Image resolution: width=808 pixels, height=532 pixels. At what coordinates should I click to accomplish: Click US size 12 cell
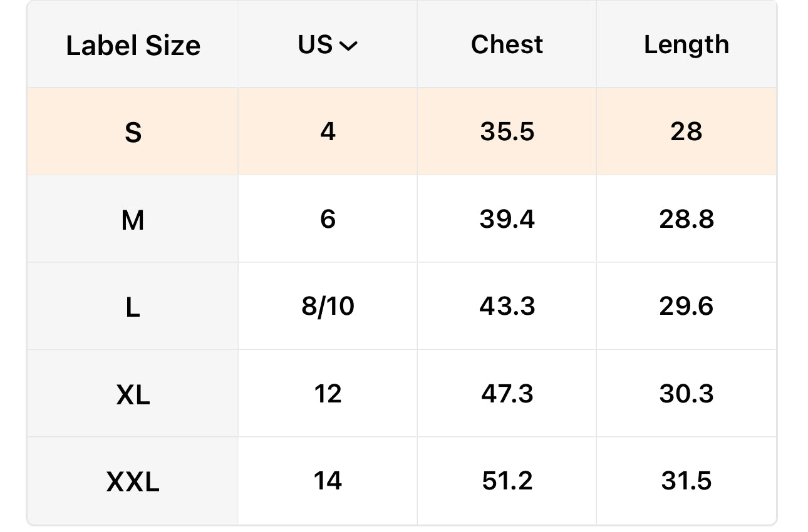click(x=328, y=394)
